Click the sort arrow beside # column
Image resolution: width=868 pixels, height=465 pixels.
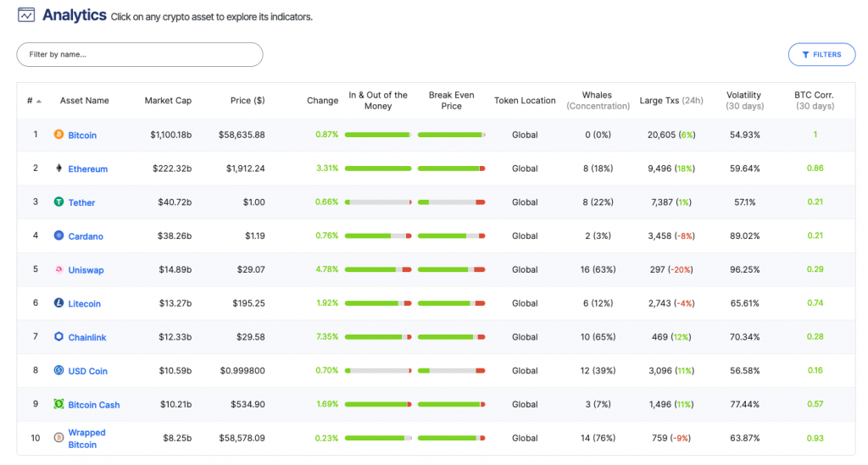(x=39, y=101)
